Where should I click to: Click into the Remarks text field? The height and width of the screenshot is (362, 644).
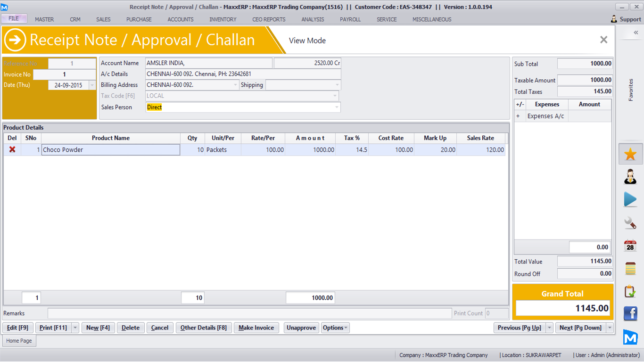point(249,313)
